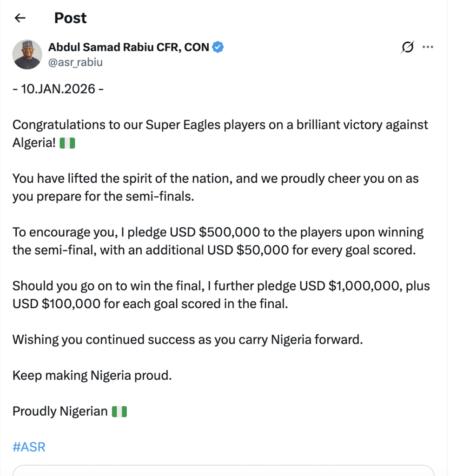Click the 'Proudly Nigerian' text
This screenshot has width=450, height=476.
tap(60, 411)
